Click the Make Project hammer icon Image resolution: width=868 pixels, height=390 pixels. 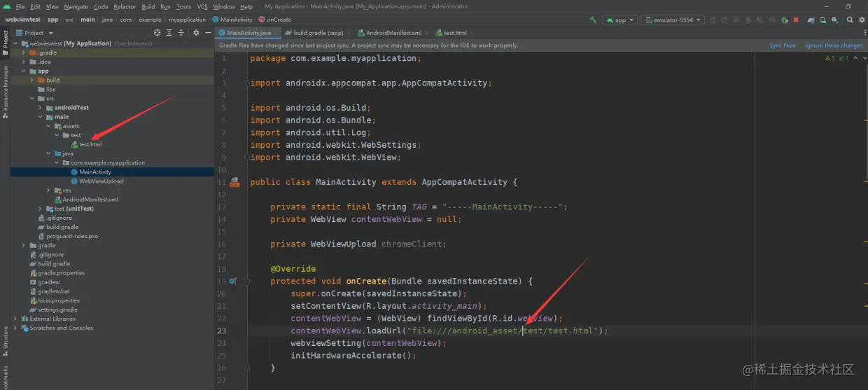tap(593, 20)
